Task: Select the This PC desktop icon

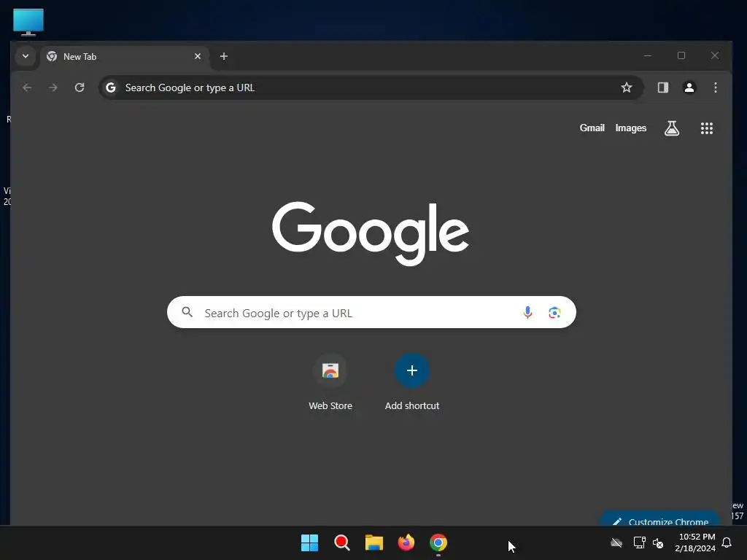Action: [x=28, y=22]
